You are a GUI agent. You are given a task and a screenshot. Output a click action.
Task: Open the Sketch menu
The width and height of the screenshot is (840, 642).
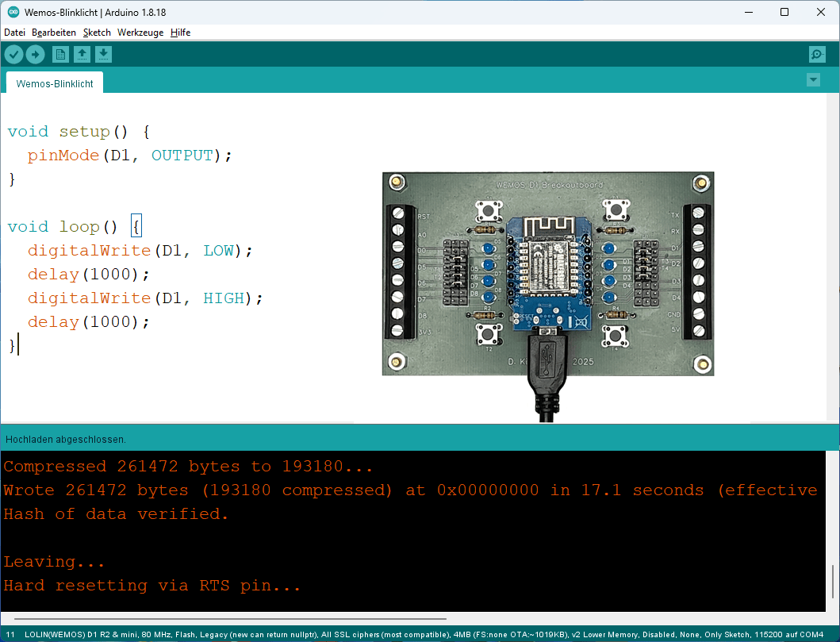97,33
